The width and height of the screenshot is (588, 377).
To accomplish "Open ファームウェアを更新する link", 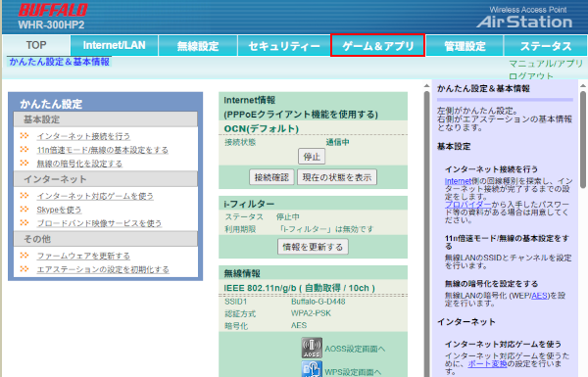I will [83, 256].
